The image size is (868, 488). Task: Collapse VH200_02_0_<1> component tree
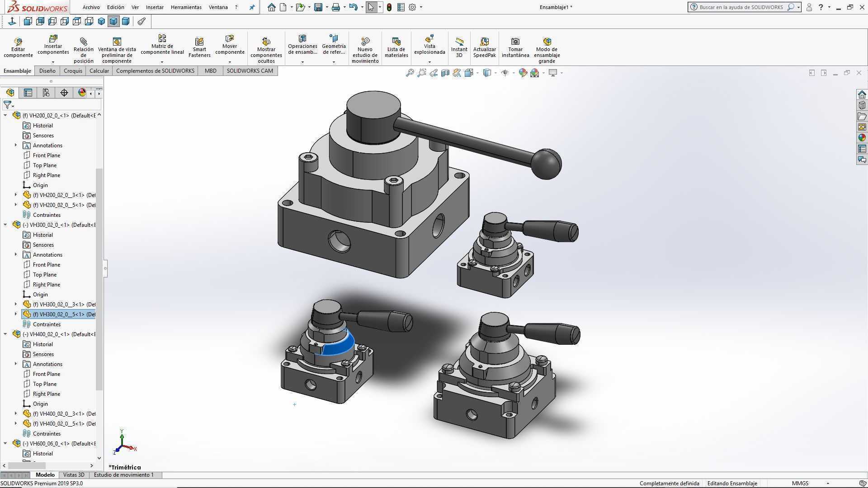tap(5, 115)
